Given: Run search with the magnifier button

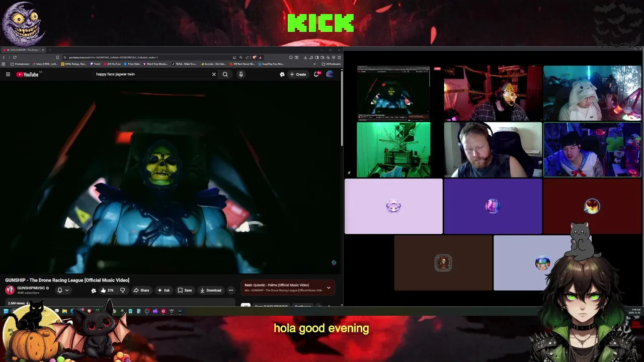Looking at the screenshot, I should [x=225, y=74].
